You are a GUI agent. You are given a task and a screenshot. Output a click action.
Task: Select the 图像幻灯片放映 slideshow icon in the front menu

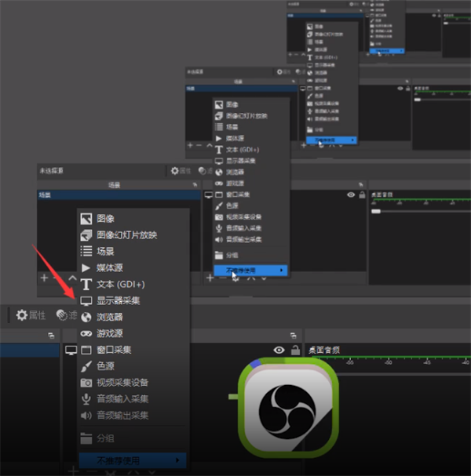point(86,235)
